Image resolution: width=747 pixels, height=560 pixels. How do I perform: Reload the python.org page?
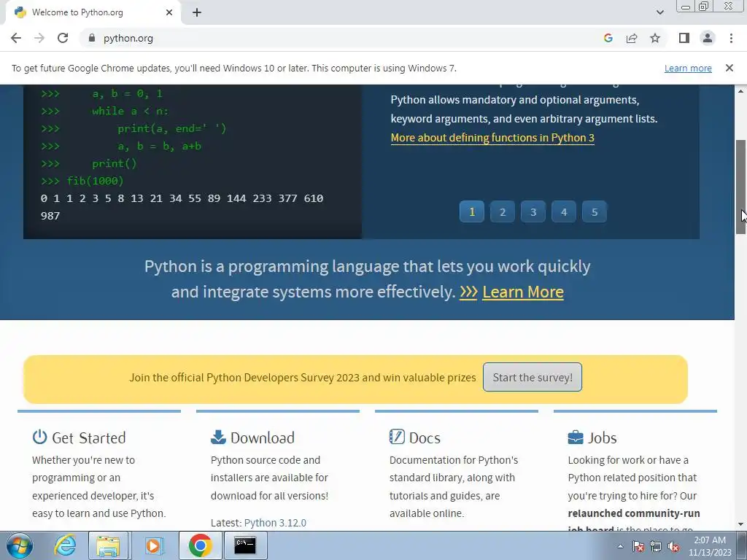pyautogui.click(x=63, y=38)
